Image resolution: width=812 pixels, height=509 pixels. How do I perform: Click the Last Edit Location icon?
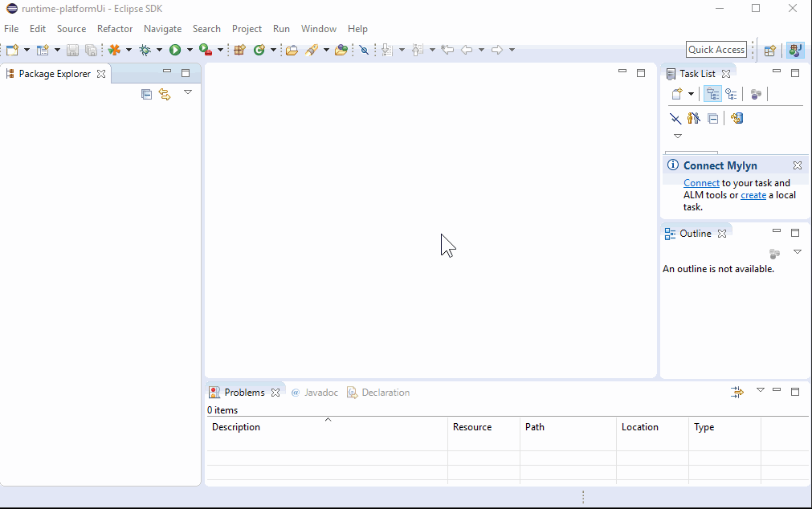[447, 50]
